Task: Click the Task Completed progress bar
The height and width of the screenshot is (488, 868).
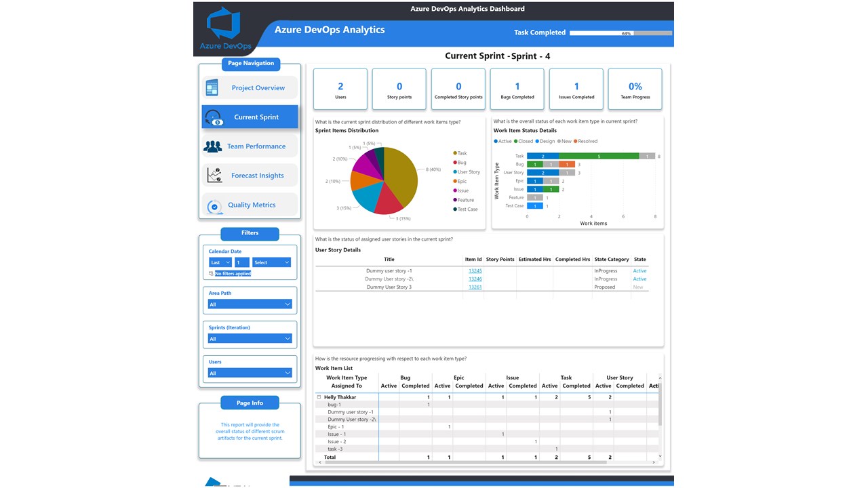Action: coord(620,33)
